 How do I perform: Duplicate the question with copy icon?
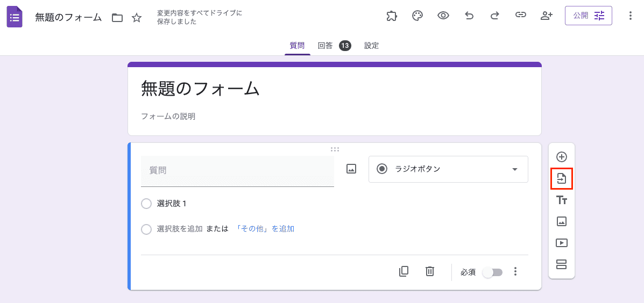[404, 272]
